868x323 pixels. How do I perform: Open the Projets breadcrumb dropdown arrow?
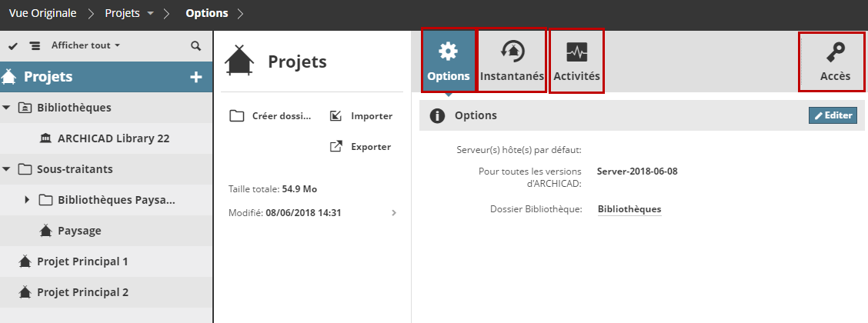(x=150, y=14)
